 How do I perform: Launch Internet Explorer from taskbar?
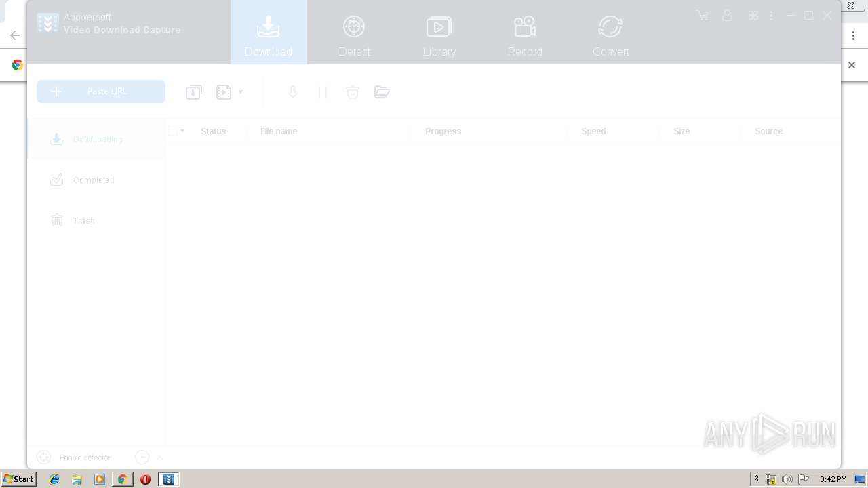[54, 479]
